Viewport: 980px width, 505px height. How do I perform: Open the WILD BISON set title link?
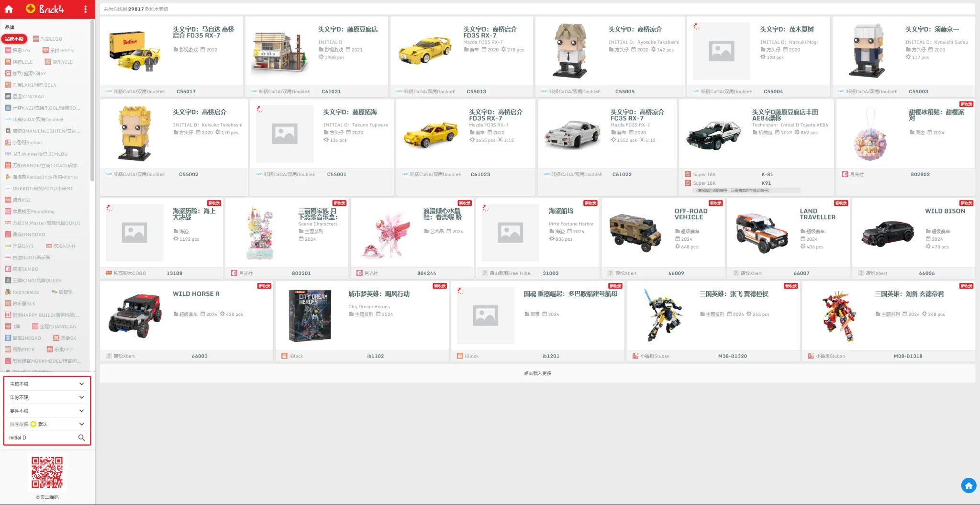[x=945, y=211]
